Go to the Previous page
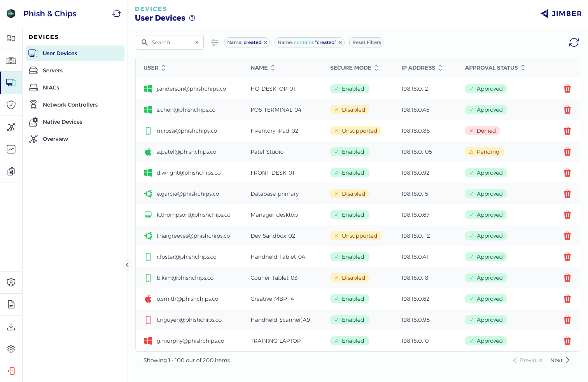This screenshot has height=382, width=588. click(527, 360)
